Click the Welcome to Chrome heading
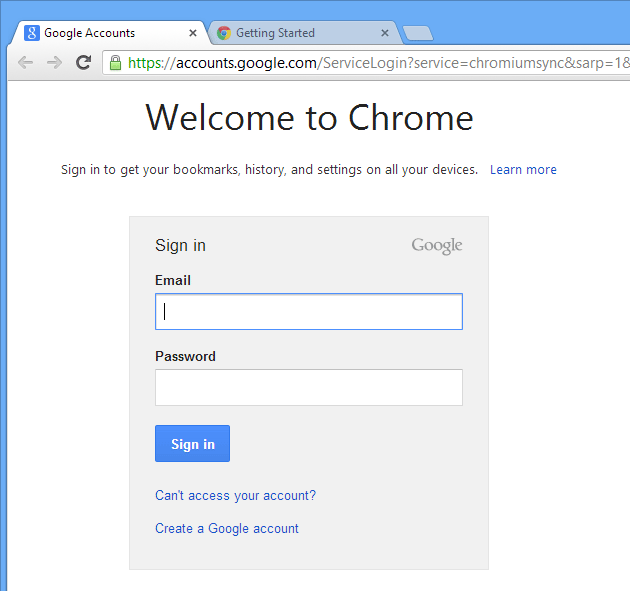The image size is (630, 591). coord(309,118)
